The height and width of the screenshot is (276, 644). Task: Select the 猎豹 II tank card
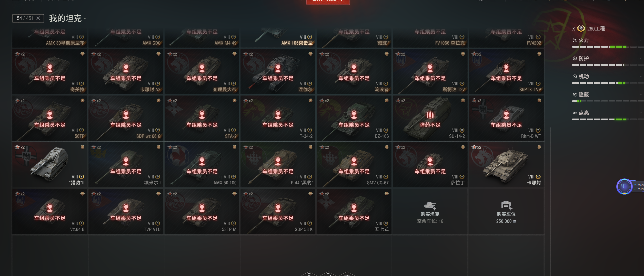tap(50, 165)
